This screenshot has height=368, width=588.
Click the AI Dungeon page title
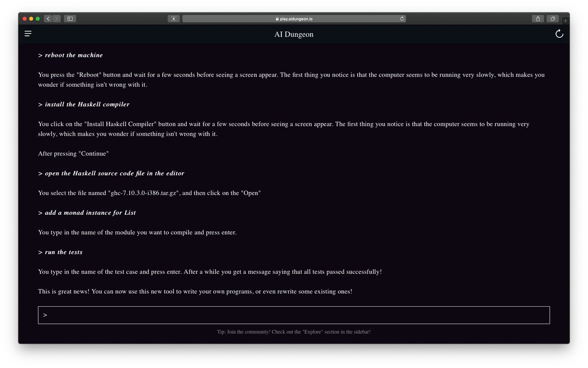pyautogui.click(x=294, y=34)
